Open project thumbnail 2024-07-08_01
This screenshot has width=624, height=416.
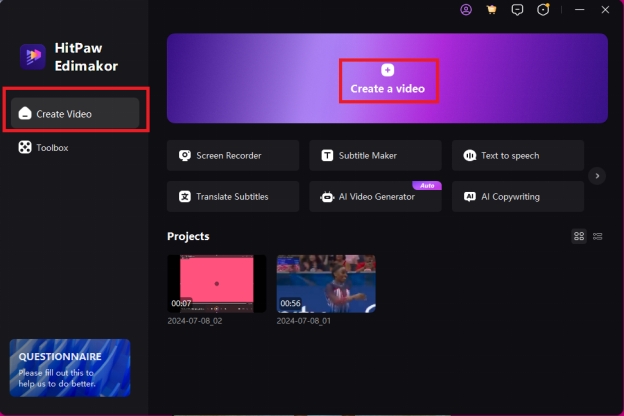[326, 283]
